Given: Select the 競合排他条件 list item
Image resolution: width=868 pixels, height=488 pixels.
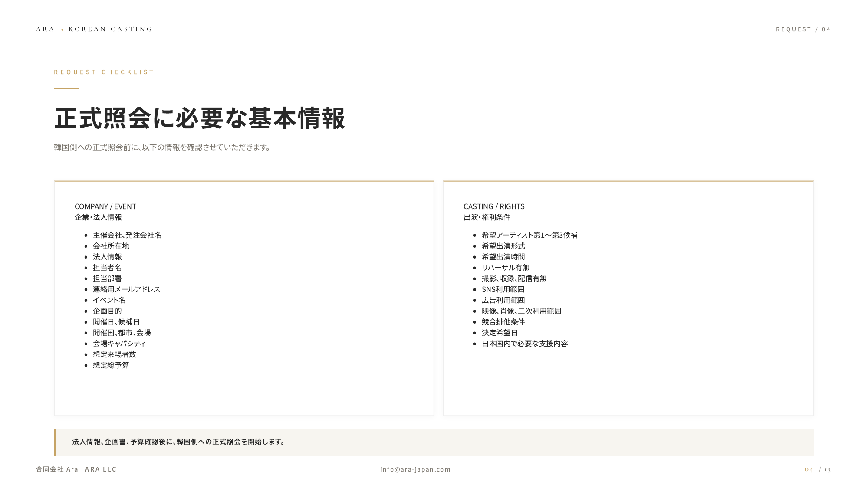Looking at the screenshot, I should tap(503, 322).
